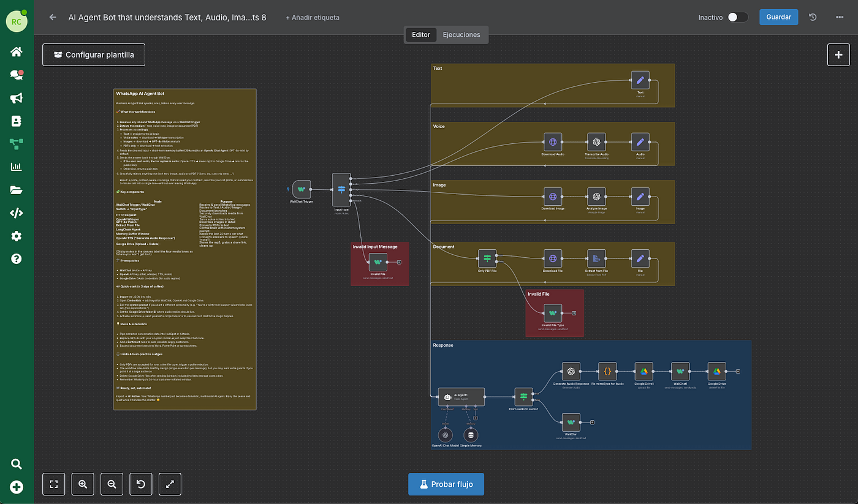Open the contacts book icon
The height and width of the screenshot is (504, 858).
[17, 121]
